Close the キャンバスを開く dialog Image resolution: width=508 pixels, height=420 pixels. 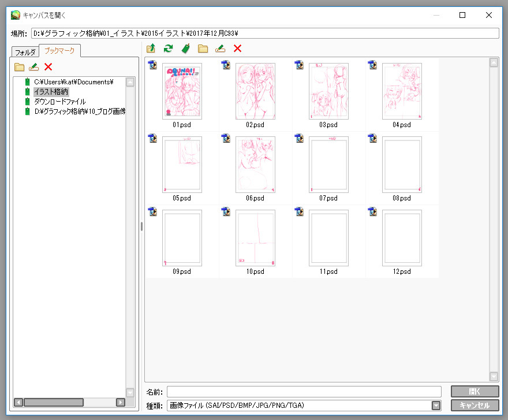coord(489,15)
